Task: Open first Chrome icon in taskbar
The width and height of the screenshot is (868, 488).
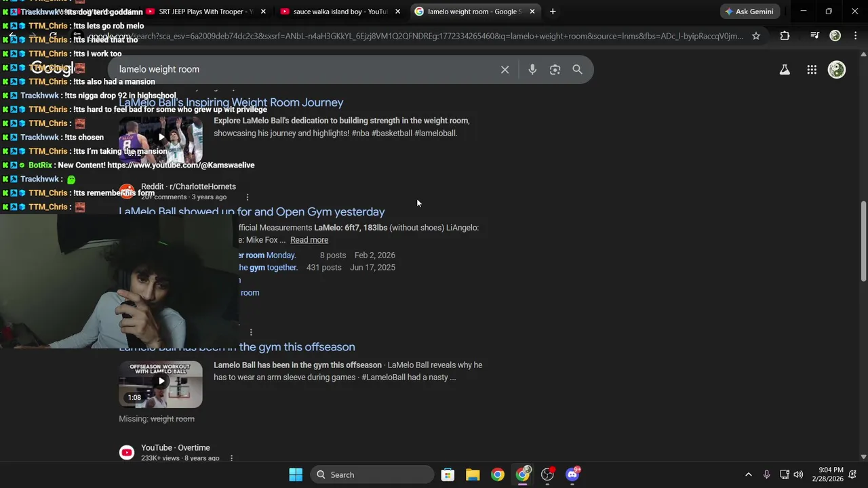Action: (498, 474)
